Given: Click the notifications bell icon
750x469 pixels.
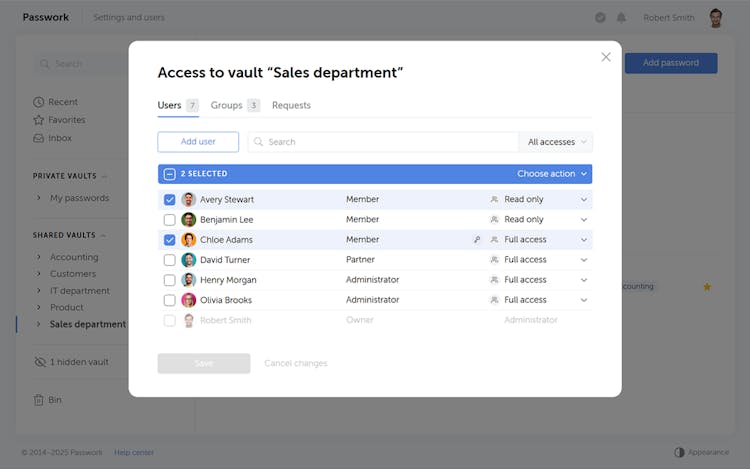Looking at the screenshot, I should 621,17.
